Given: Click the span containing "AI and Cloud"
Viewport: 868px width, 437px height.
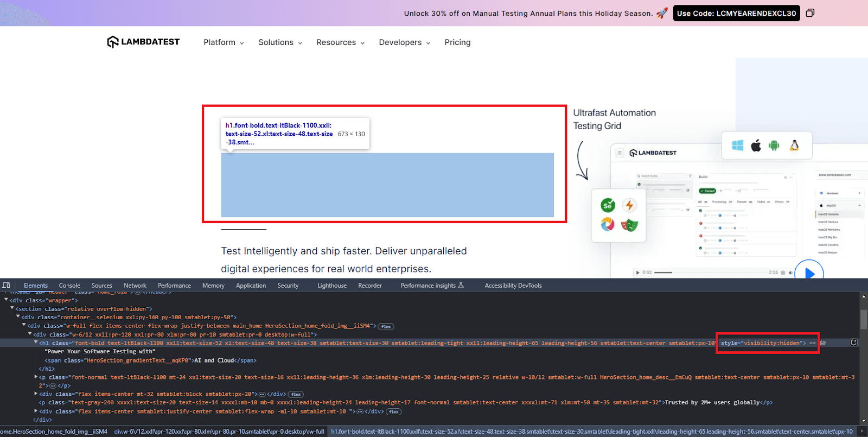Looking at the screenshot, I should (x=151, y=360).
